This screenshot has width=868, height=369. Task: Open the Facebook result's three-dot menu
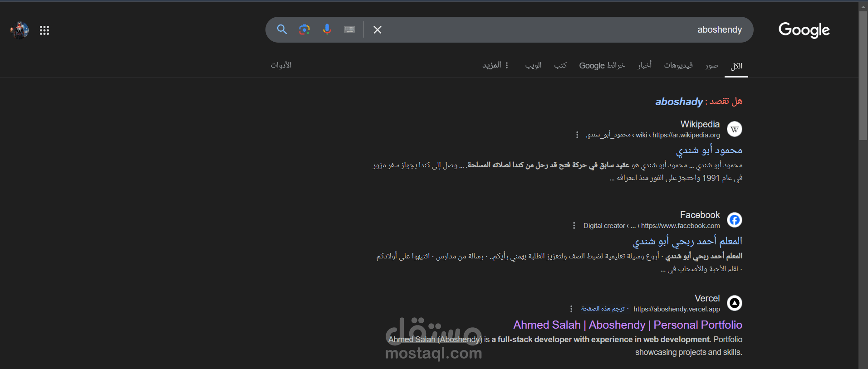[x=574, y=226]
